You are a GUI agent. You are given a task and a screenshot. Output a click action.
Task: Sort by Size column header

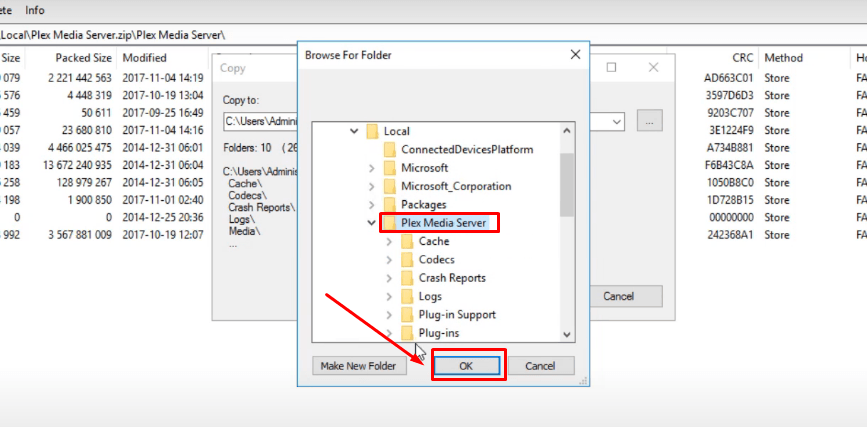[11, 58]
